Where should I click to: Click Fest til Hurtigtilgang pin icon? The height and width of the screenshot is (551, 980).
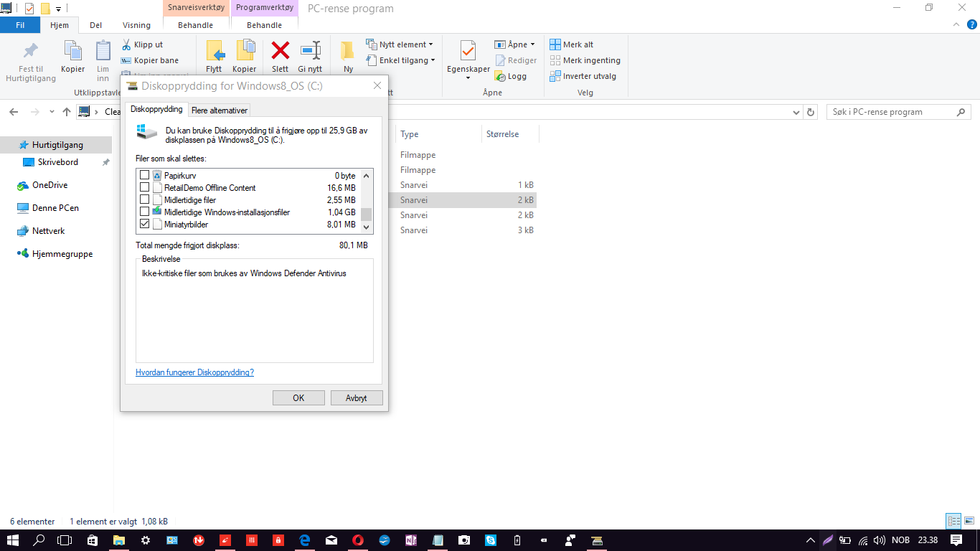(30, 51)
